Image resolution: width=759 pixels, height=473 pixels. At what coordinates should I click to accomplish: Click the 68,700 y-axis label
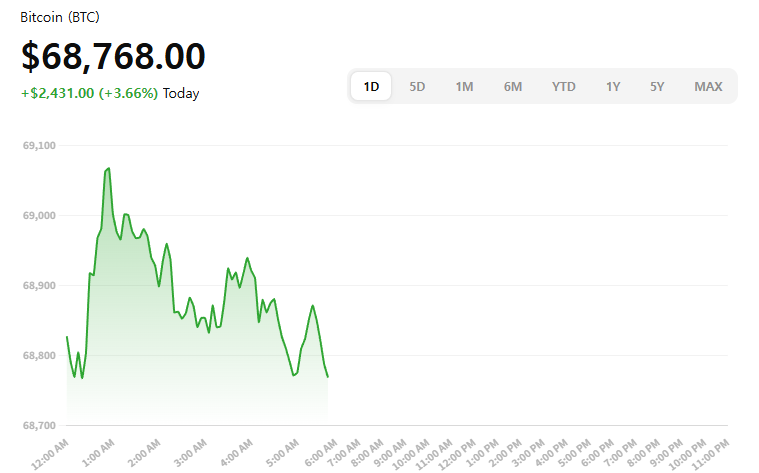coord(38,426)
